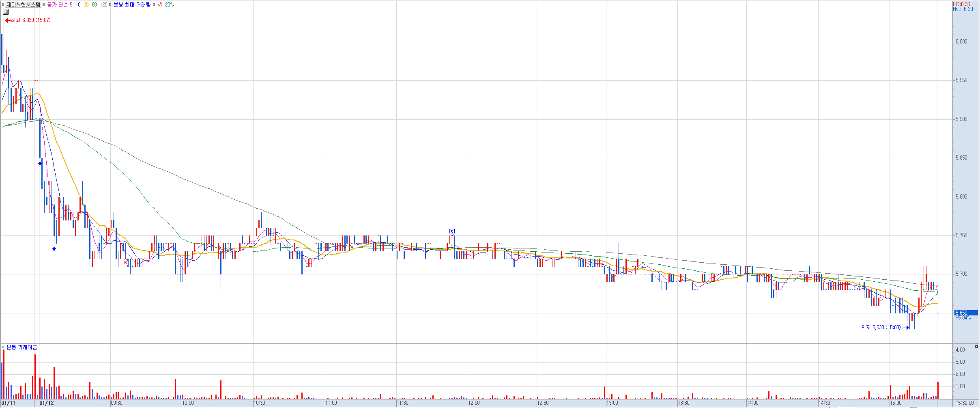Click the 제이씨현시스템 stock name button

click(x=23, y=5)
